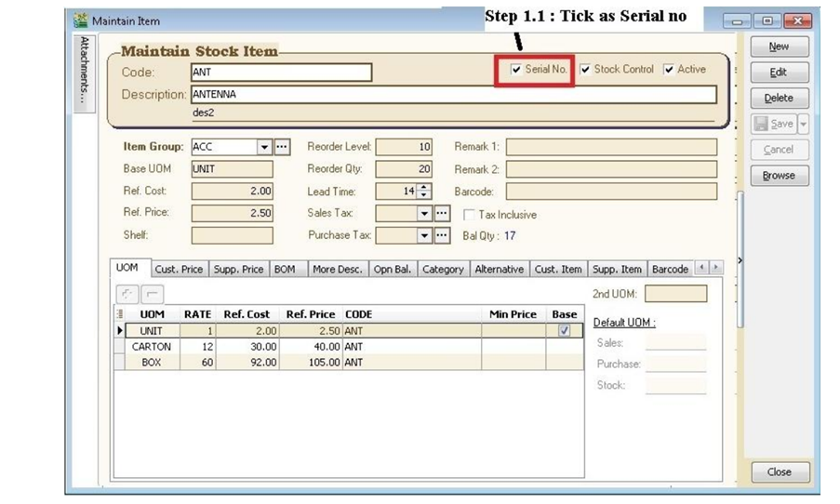Click the add row icon above UOM grid
Viewport: 840px width, 504px height.
click(126, 294)
